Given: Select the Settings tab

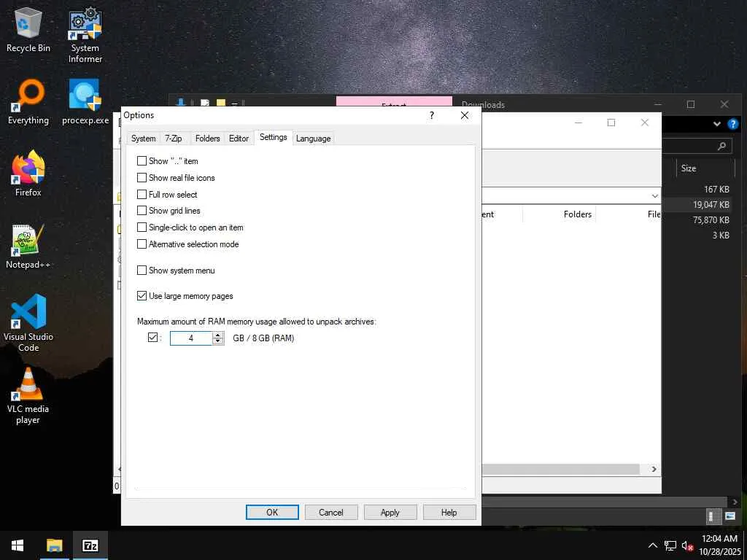Looking at the screenshot, I should pyautogui.click(x=274, y=137).
